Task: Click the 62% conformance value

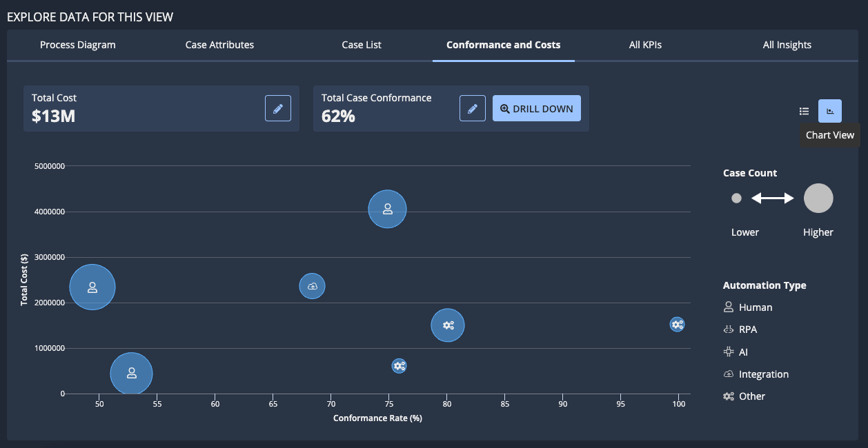Action: pyautogui.click(x=338, y=116)
